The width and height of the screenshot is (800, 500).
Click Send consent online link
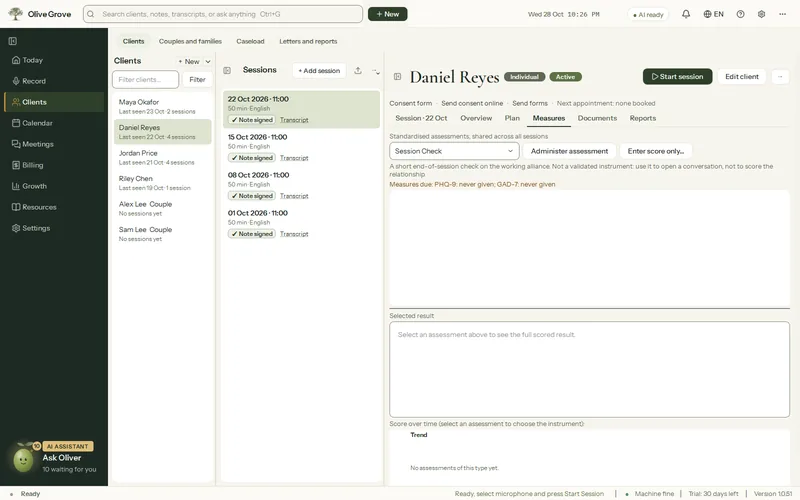tap(472, 103)
